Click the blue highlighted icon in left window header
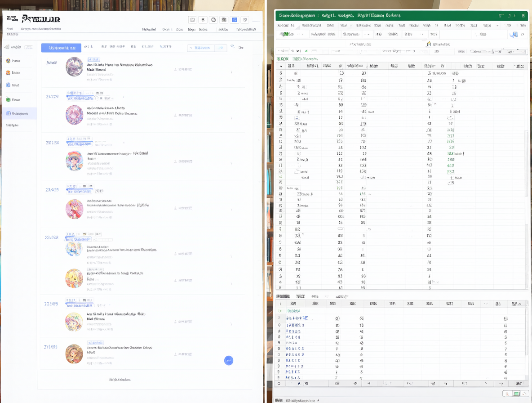The width and height of the screenshot is (532, 403). point(235,20)
